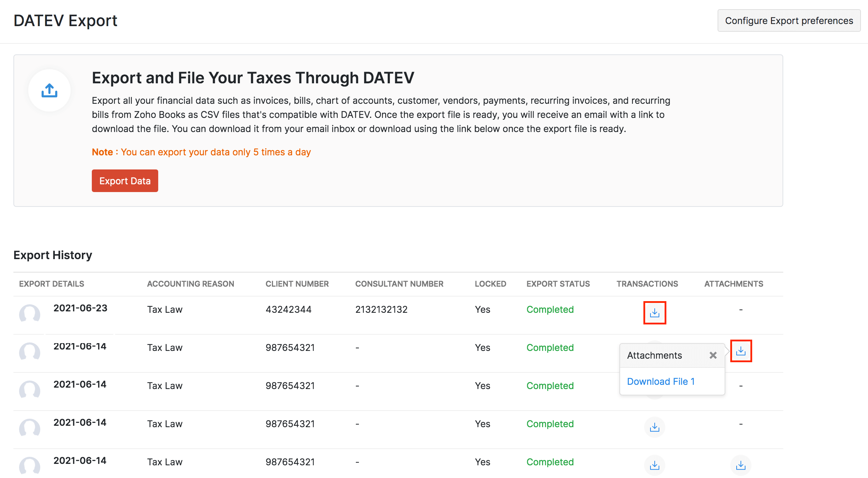Click the DATEV Export page title
868x478 pixels.
coord(65,20)
